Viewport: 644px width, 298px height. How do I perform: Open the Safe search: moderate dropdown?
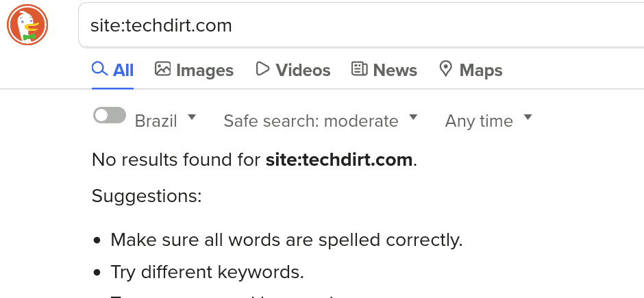pos(321,121)
